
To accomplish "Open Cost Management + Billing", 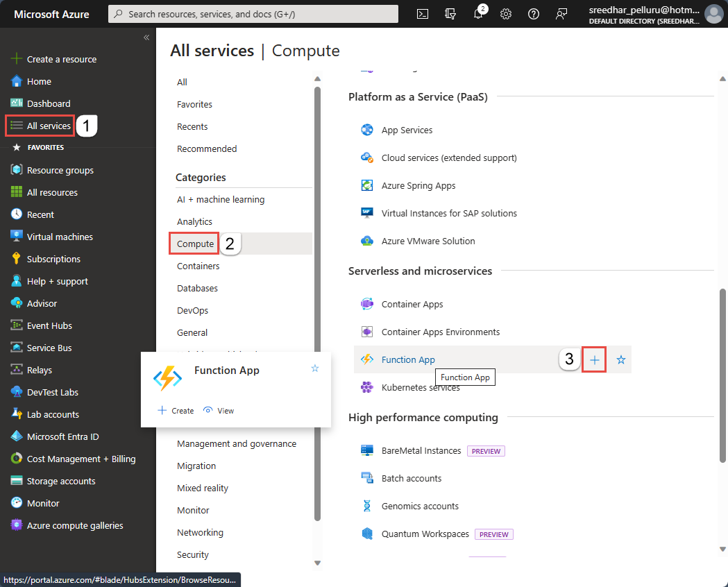I will tap(81, 459).
